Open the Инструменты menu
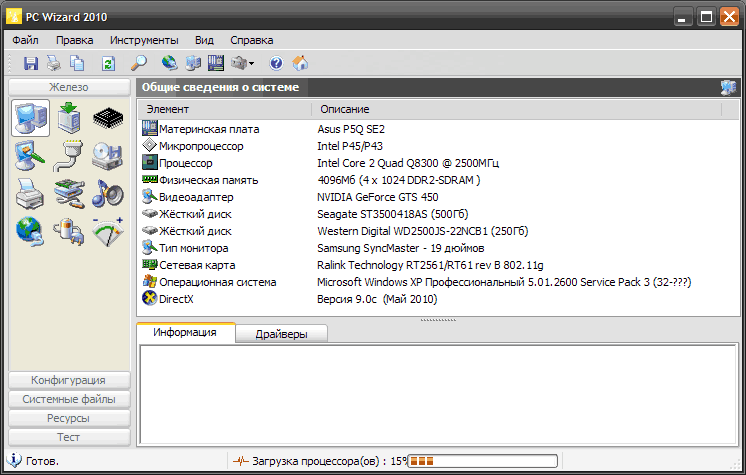This screenshot has width=746, height=475. [x=144, y=40]
